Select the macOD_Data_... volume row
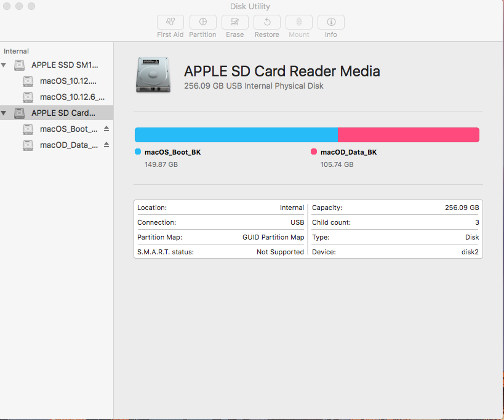This screenshot has height=420, width=504. (57, 145)
